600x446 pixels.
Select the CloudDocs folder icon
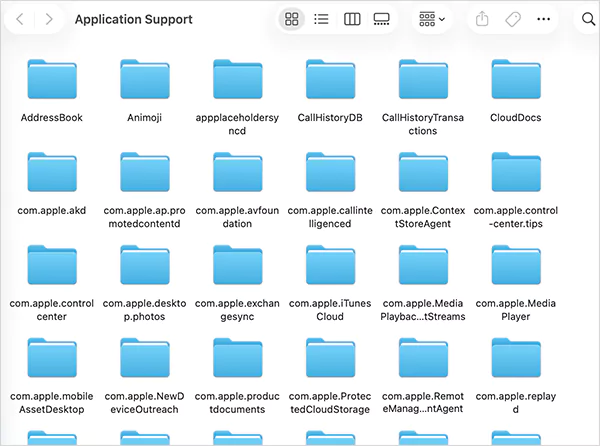tap(516, 79)
